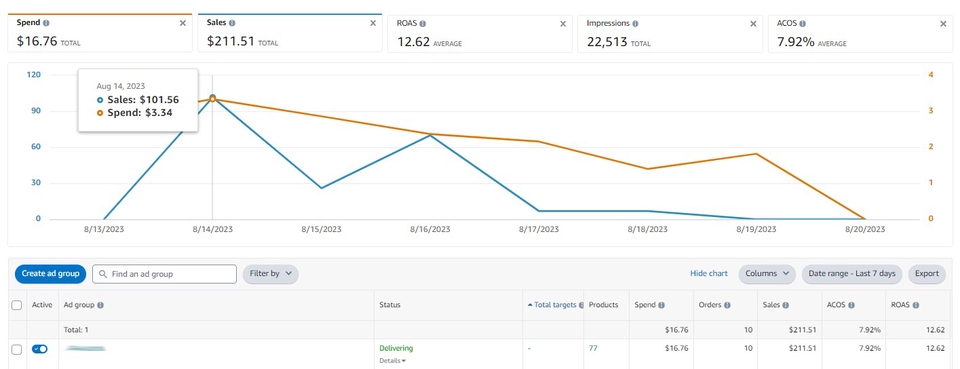Click the Hide chart link
Viewport: 960px width, 369px height.
pos(709,274)
